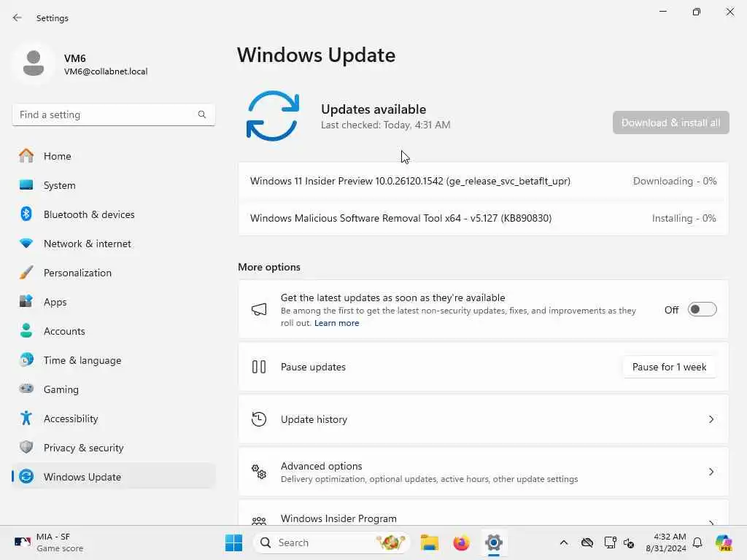Click Pause for 1 week button

tap(669, 367)
